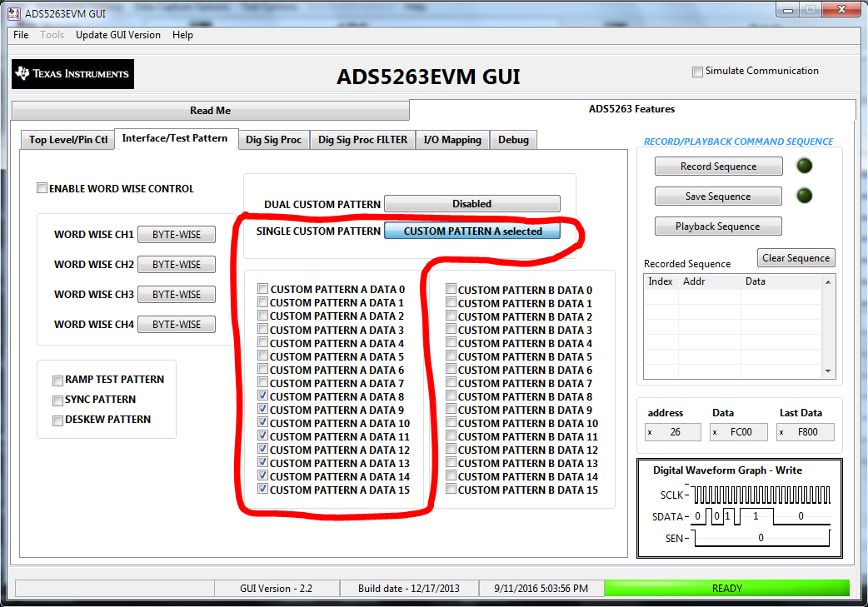
Task: Check CUSTOM PATTERN A DATA 0
Action: [x=263, y=288]
